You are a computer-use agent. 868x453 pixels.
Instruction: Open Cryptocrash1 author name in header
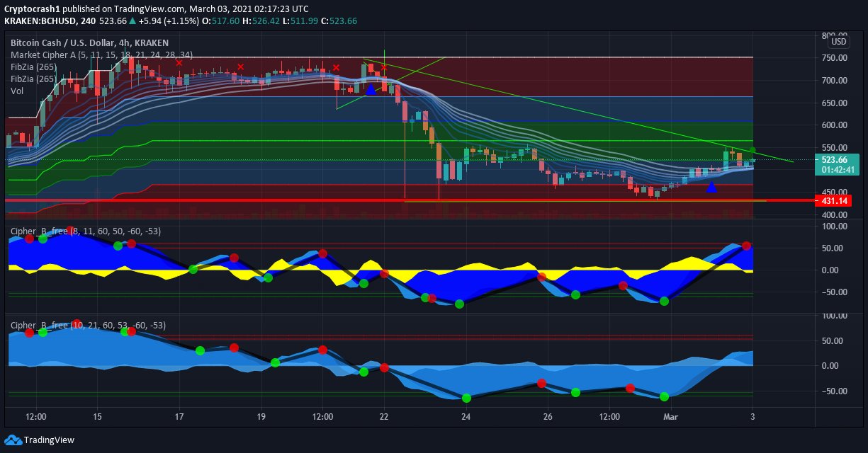click(30, 8)
